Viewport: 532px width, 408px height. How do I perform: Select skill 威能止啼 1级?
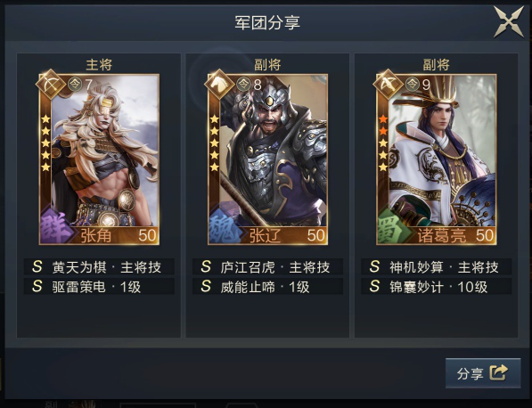click(x=267, y=287)
